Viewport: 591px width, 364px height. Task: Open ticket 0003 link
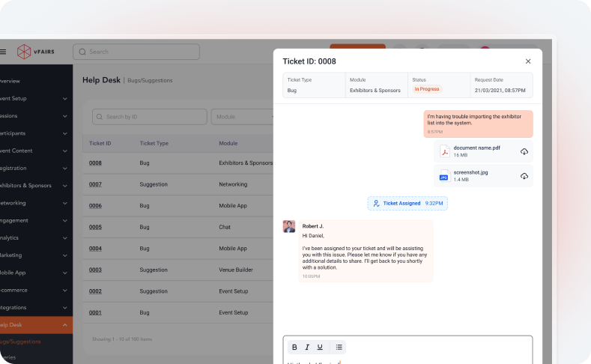point(95,270)
